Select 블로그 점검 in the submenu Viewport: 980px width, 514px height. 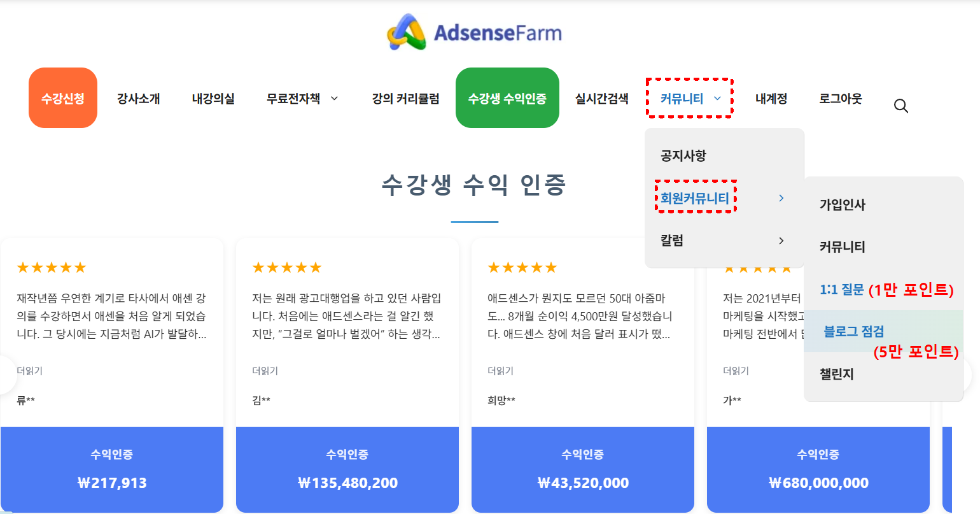[854, 331]
